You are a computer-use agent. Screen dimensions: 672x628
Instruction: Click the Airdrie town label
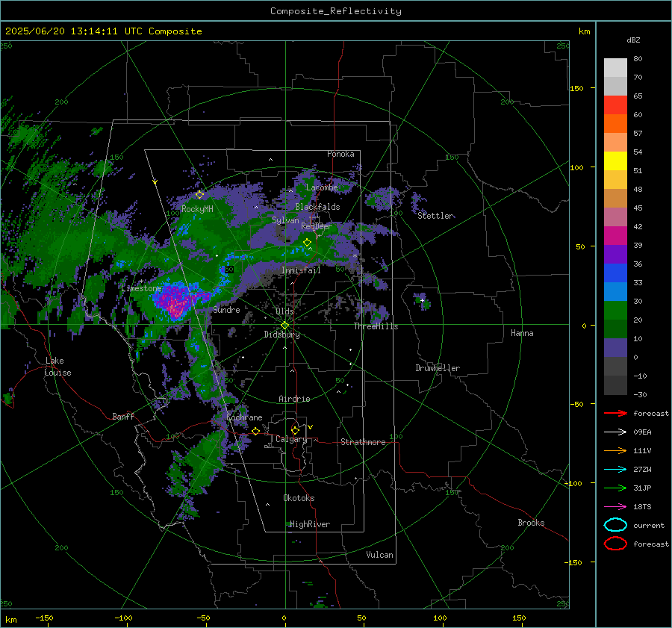(x=294, y=399)
